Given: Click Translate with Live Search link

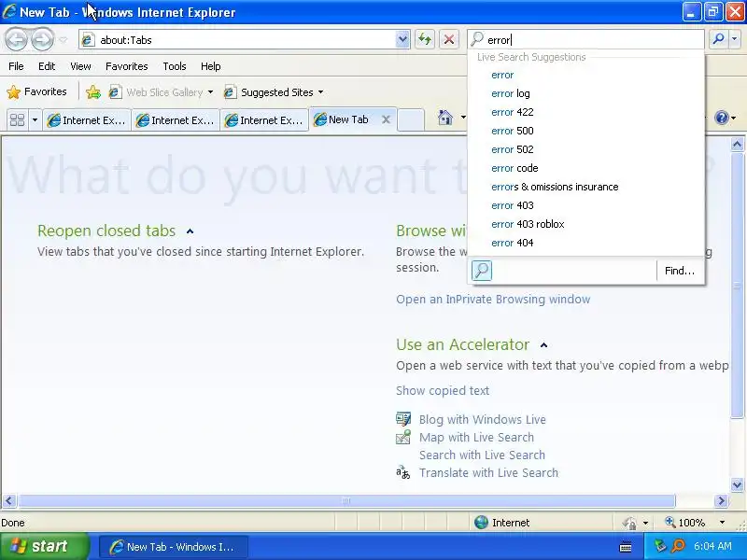Looking at the screenshot, I should (x=488, y=472).
